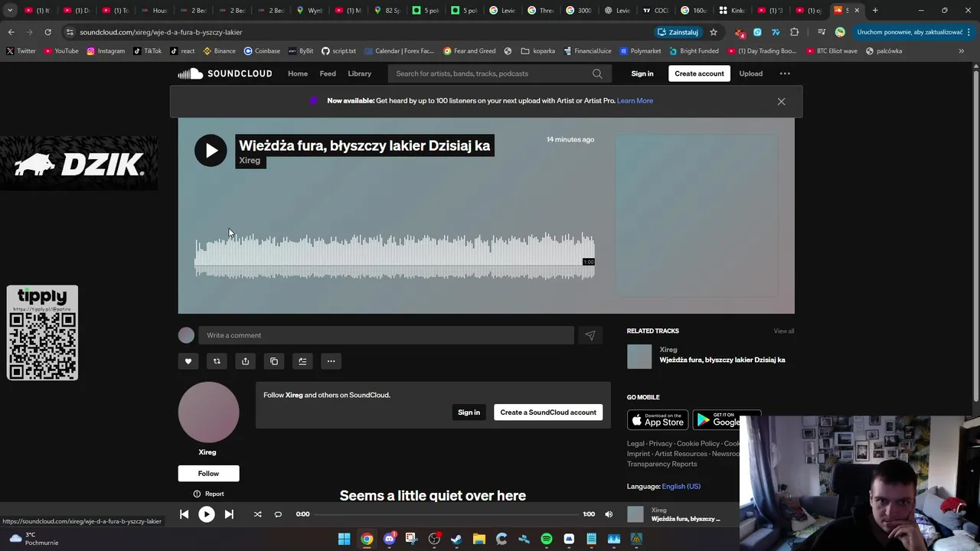Open the weather widget in the taskbar
980x551 pixels.
click(x=34, y=539)
